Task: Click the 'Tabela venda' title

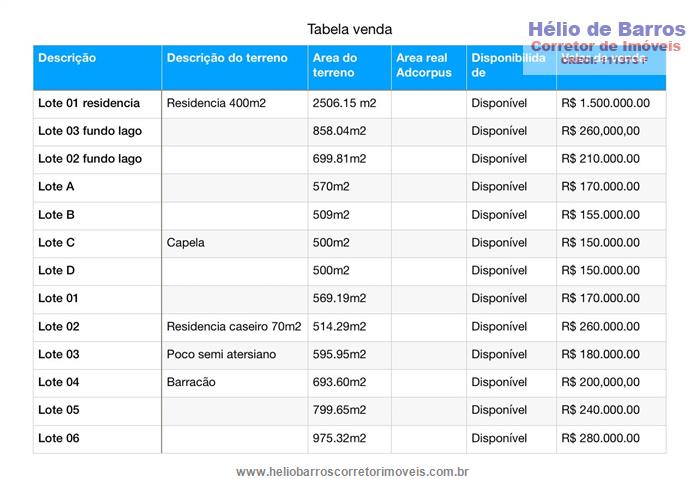Action: (x=350, y=29)
